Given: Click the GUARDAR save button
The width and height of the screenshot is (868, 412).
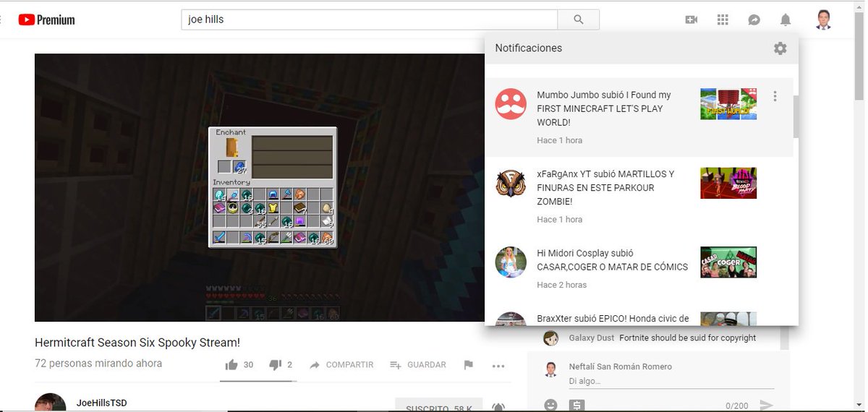Looking at the screenshot, I should coord(418,365).
